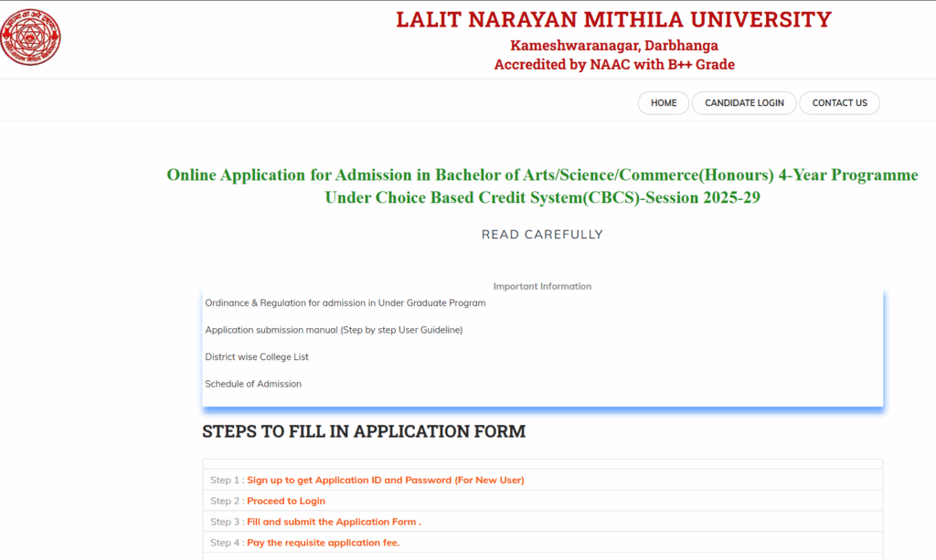This screenshot has width=936, height=560.
Task: Click the STEPS TO FILL IN APPLICATION FORM heading
Action: click(364, 431)
